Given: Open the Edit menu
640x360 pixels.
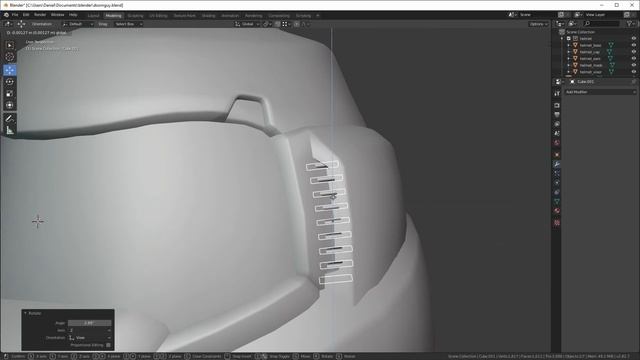Looking at the screenshot, I should 26,15.
